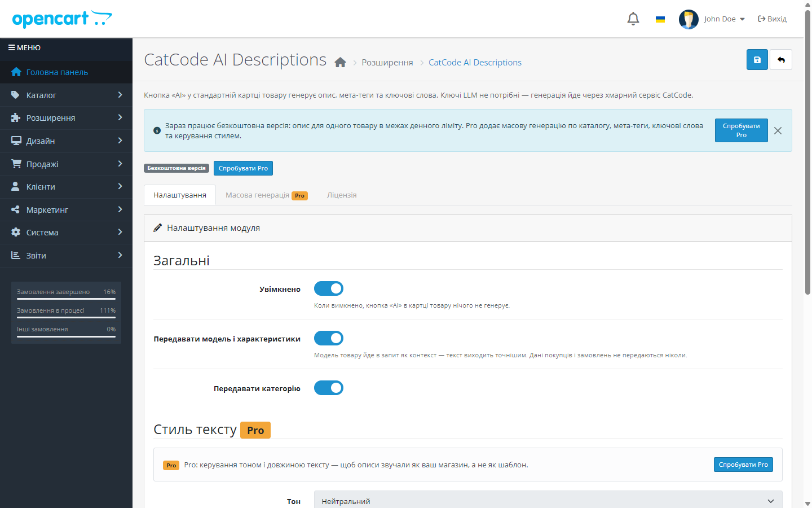Viewport: 812px width, 508px height.
Task: Expand the Звіти menu chevron
Action: [120, 255]
